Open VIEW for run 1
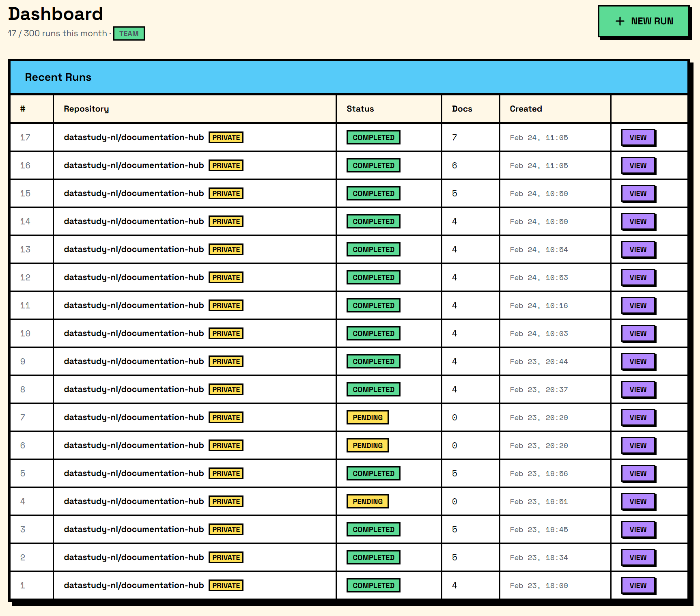Screen dimensions: 700x616 tap(638, 585)
